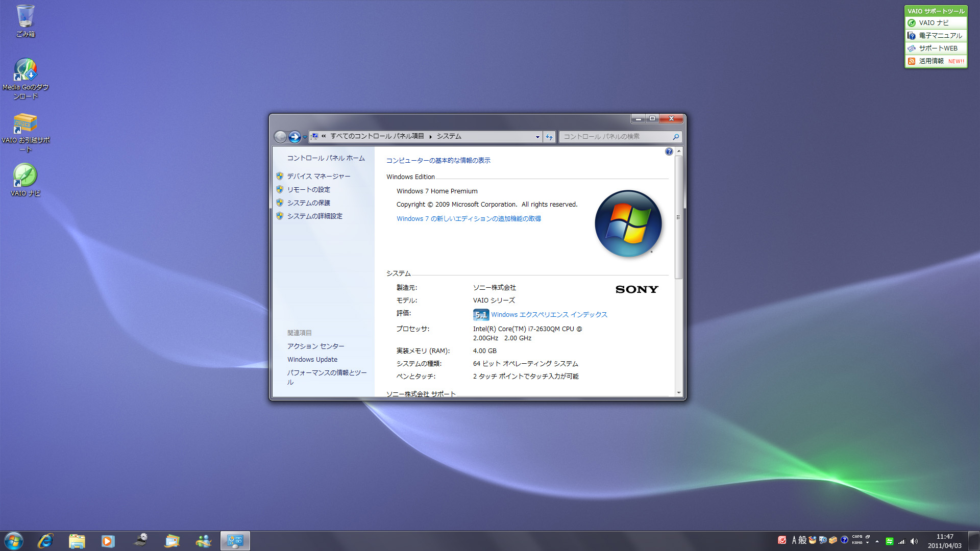
Task: Toggle the CAPS indicator in the IME language bar
Action: pos(857,537)
